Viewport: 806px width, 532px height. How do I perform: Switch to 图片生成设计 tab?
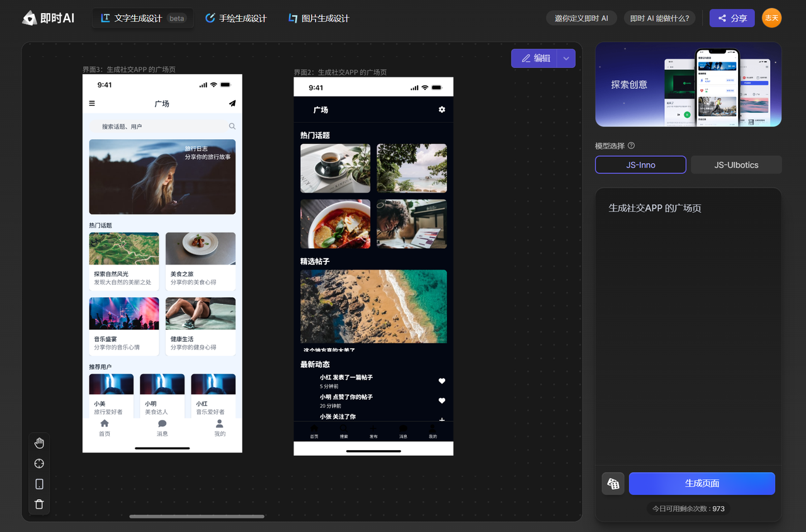[319, 18]
